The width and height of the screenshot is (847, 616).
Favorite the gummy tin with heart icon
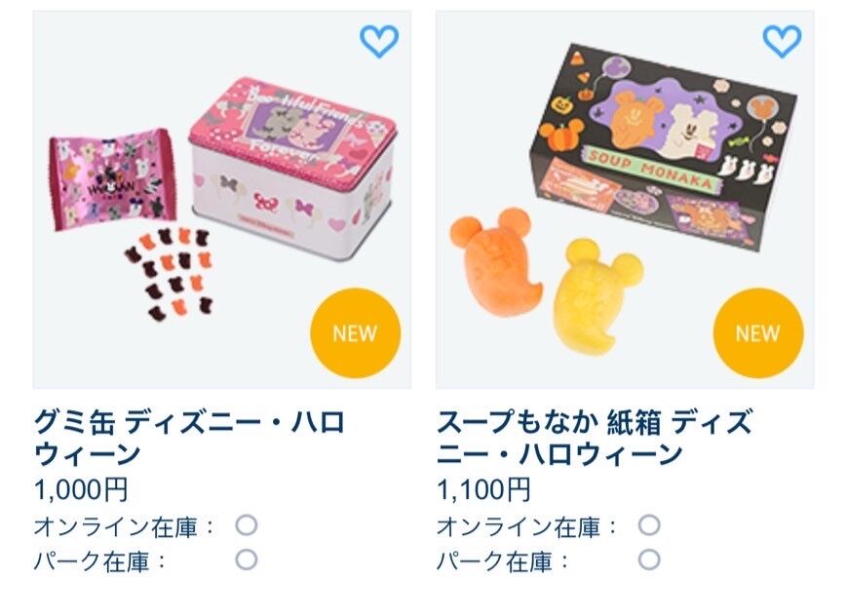[379, 41]
